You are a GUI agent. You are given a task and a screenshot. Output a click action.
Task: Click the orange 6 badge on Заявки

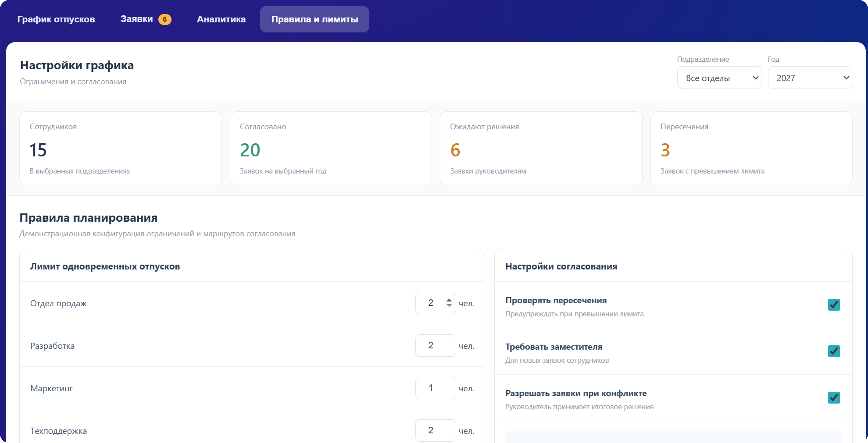pos(165,19)
